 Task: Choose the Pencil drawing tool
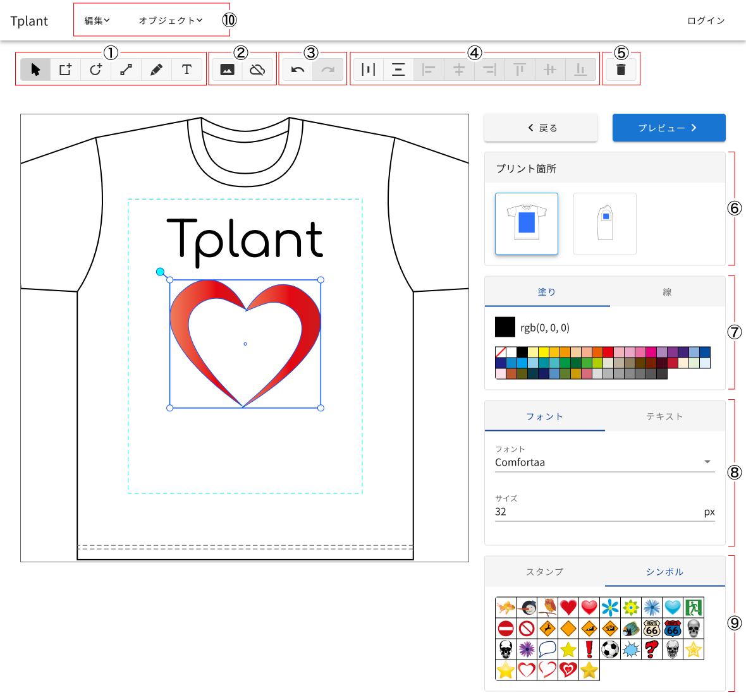pos(156,69)
